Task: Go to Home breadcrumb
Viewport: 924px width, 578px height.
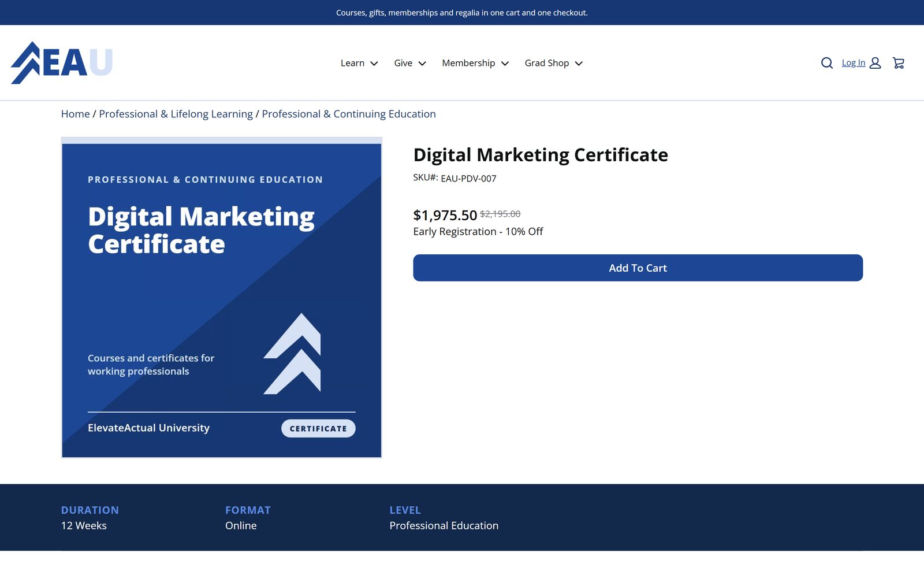Action: (x=76, y=114)
